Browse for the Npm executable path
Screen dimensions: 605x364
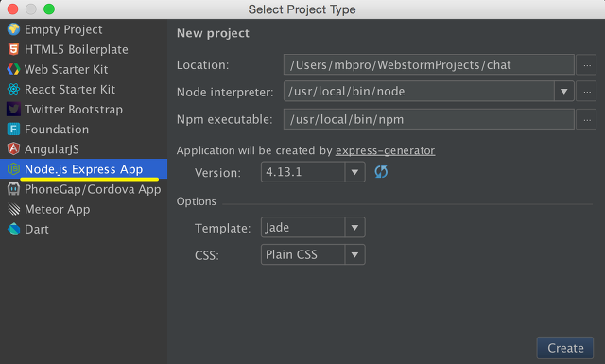click(x=586, y=120)
